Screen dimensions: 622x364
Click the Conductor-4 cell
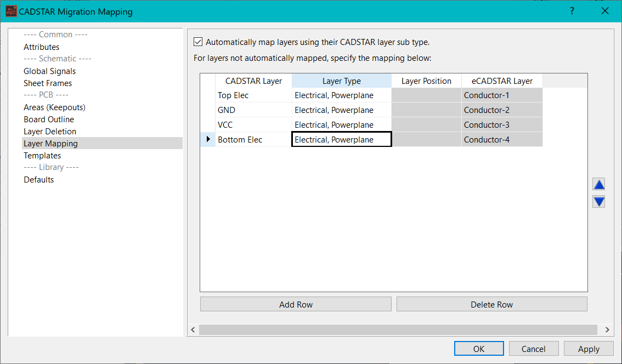(x=502, y=139)
